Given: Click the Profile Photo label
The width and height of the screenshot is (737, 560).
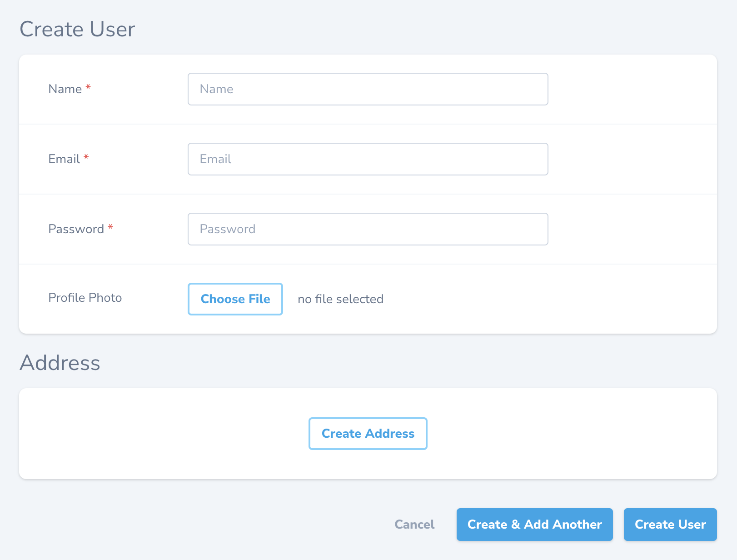Looking at the screenshot, I should [x=85, y=298].
